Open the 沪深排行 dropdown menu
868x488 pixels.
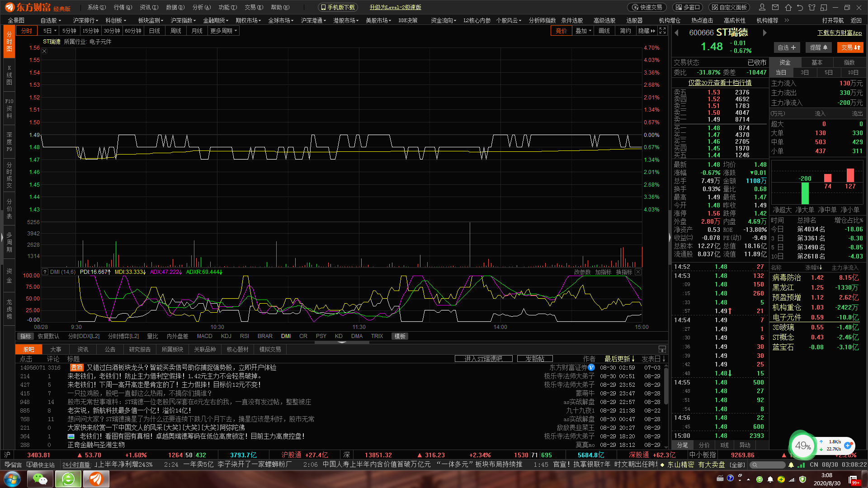pos(86,20)
